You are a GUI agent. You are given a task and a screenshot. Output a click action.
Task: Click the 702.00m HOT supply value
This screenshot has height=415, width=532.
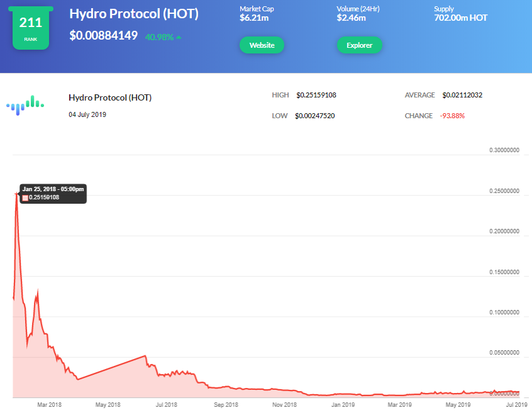(x=461, y=18)
